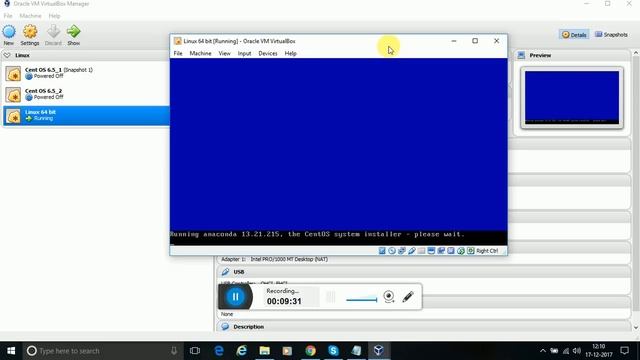Open the Windows Start menu
This screenshot has width=640, height=360.
tap(11, 351)
